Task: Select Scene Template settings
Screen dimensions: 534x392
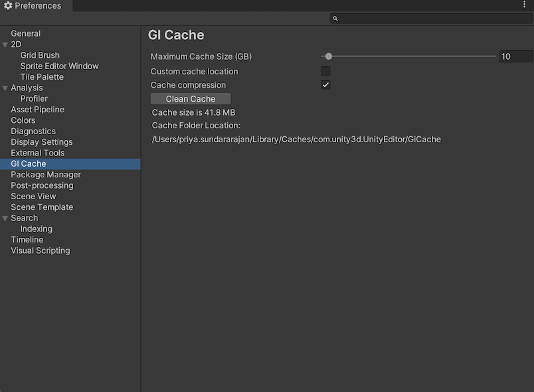Action: coord(41,207)
